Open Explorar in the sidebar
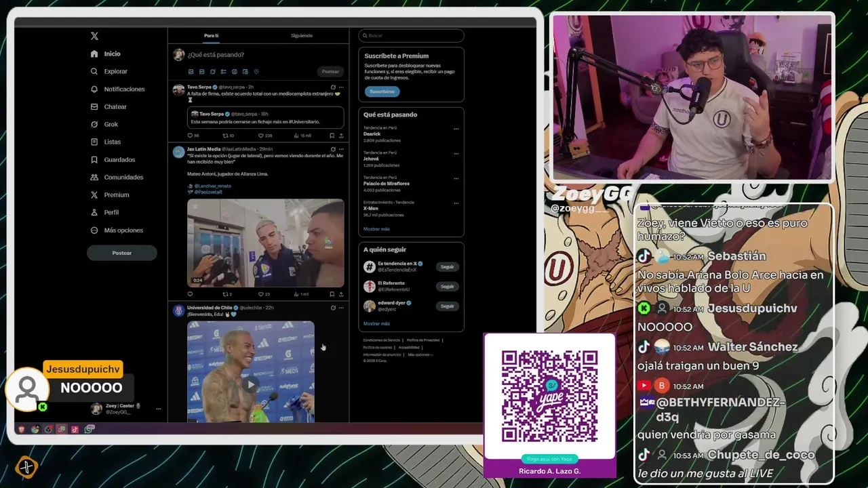 109,71
